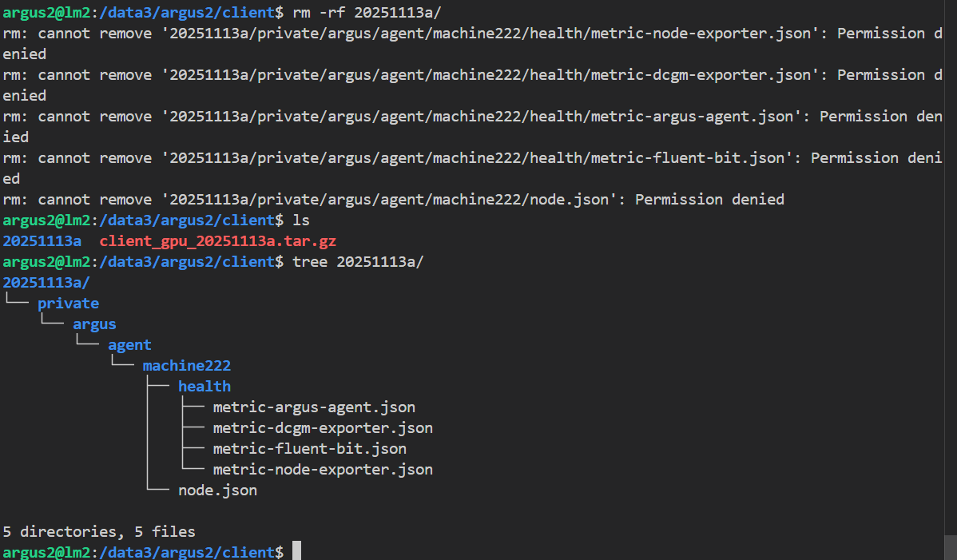Click the "5 directories, 5 files" summary line
The width and height of the screenshot is (957, 560).
[99, 532]
